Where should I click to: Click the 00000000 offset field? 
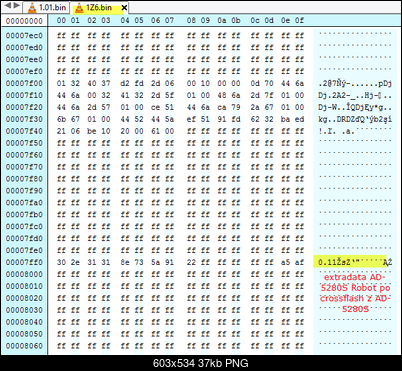24,21
